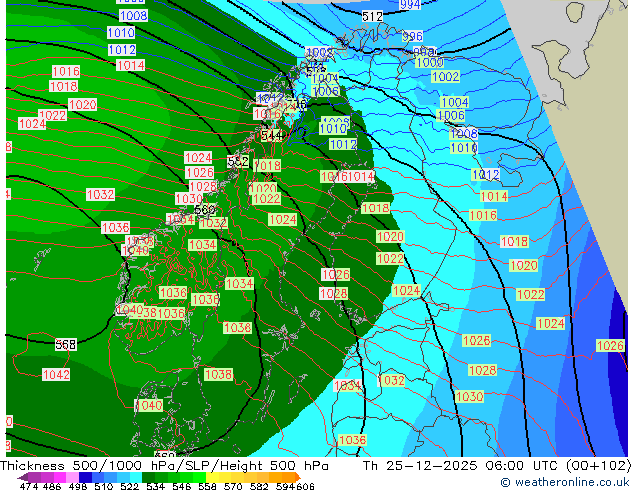Click legend value 546
The image size is (634, 490).
[181, 486]
